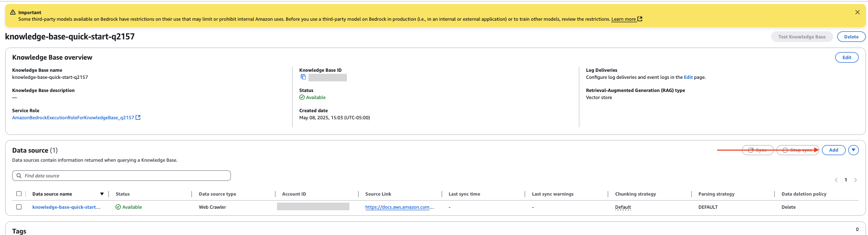The image size is (868, 235).
Task: Edit the Knowledge Base overview
Action: 846,58
